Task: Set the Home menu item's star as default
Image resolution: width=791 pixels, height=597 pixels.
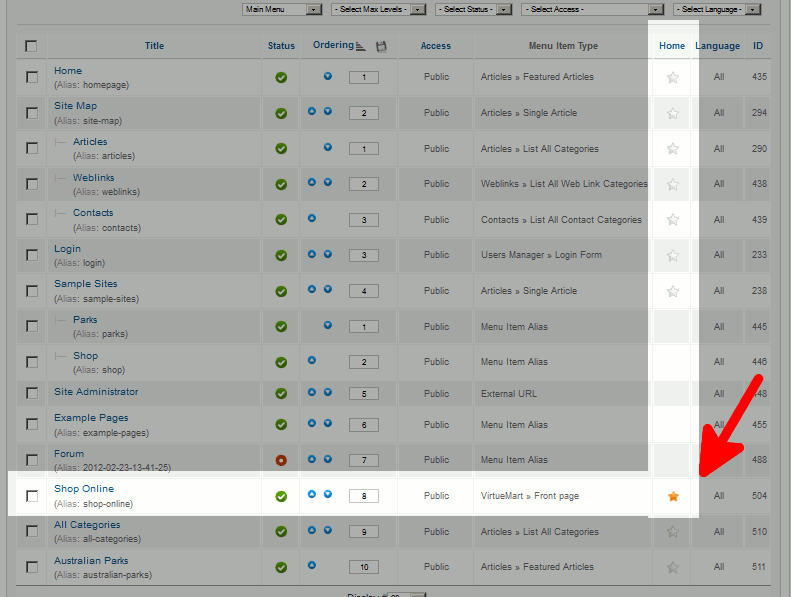Action: [673, 77]
